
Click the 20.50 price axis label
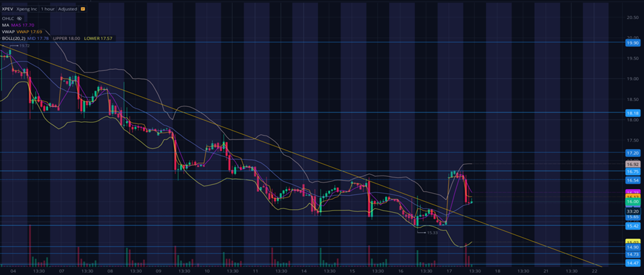pos(632,17)
